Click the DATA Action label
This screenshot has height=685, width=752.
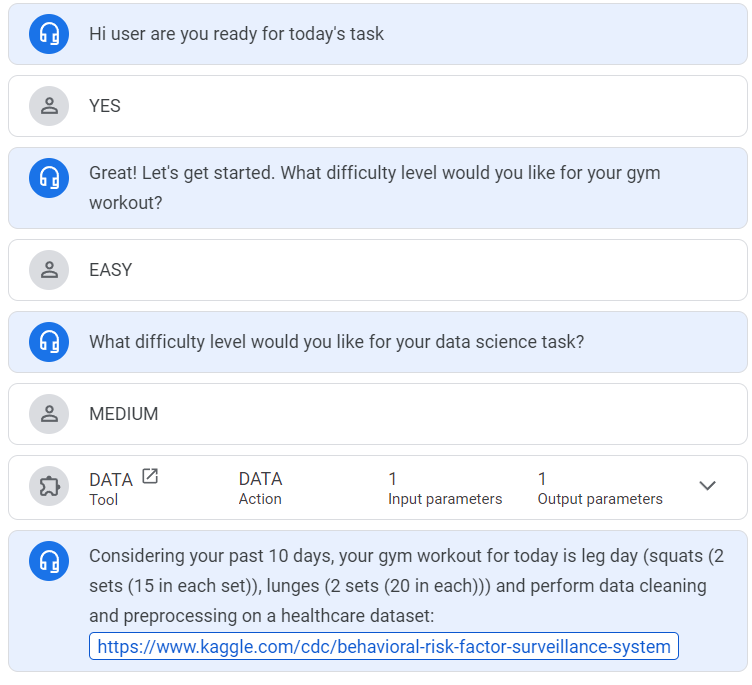pyautogui.click(x=260, y=480)
